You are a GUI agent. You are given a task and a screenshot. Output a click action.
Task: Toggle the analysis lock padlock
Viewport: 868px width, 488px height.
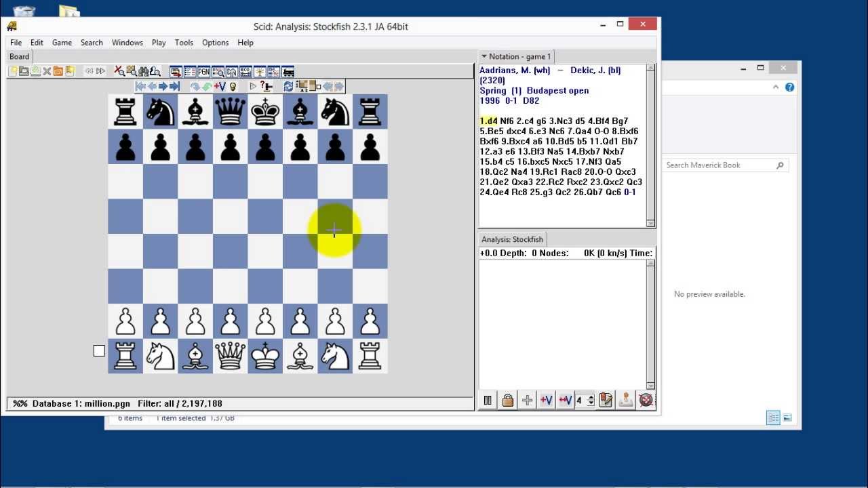(507, 401)
